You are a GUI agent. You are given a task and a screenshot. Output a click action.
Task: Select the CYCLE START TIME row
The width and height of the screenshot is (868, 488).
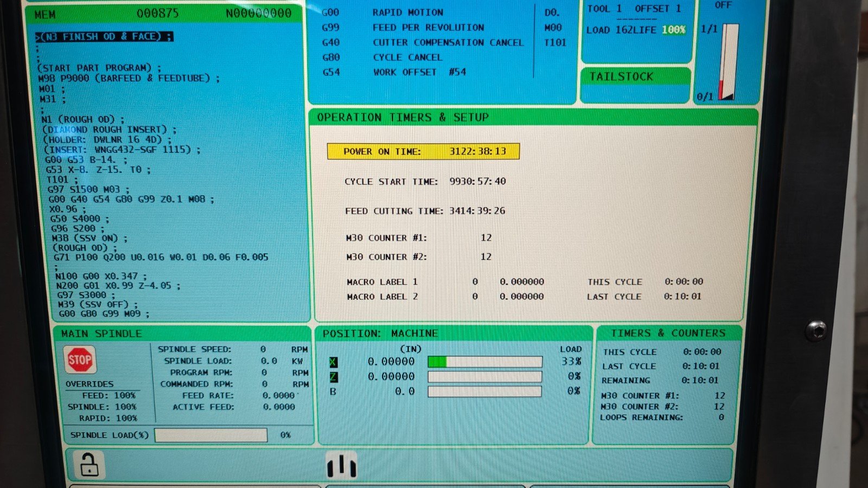[425, 182]
